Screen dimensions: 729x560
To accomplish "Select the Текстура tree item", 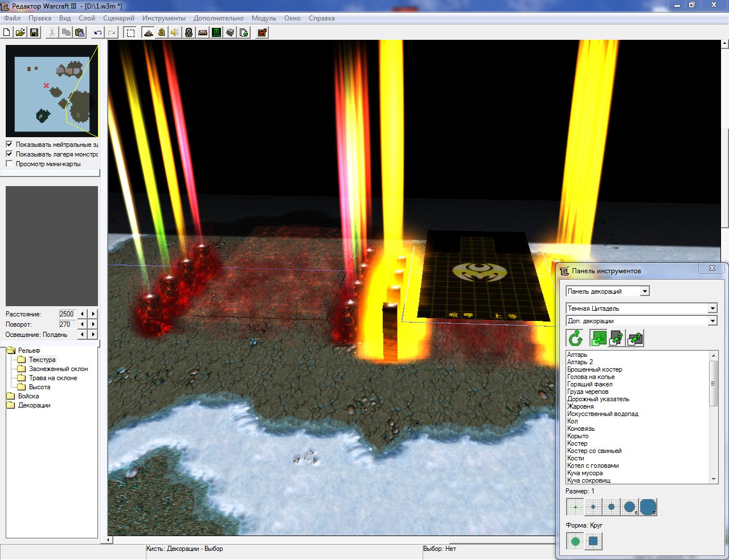I will click(x=42, y=360).
